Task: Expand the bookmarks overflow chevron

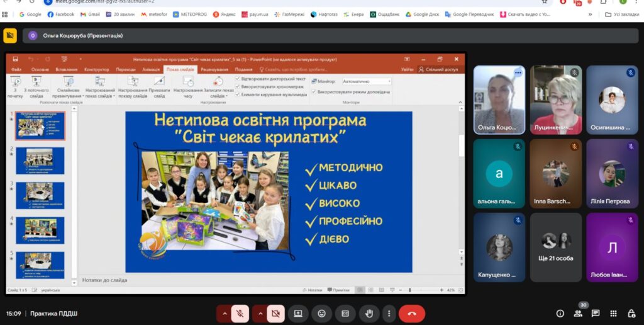Action: (x=590, y=14)
